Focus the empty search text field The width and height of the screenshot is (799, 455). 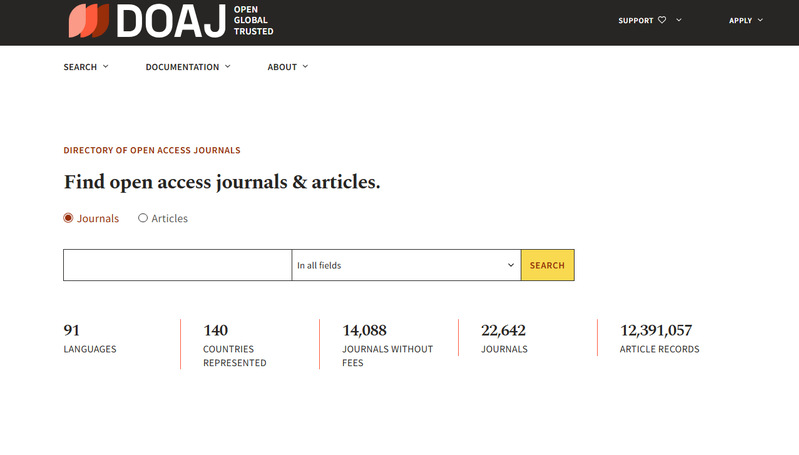177,265
